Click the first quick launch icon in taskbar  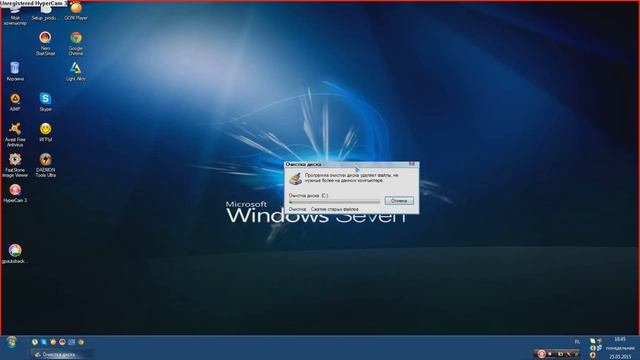(35, 342)
